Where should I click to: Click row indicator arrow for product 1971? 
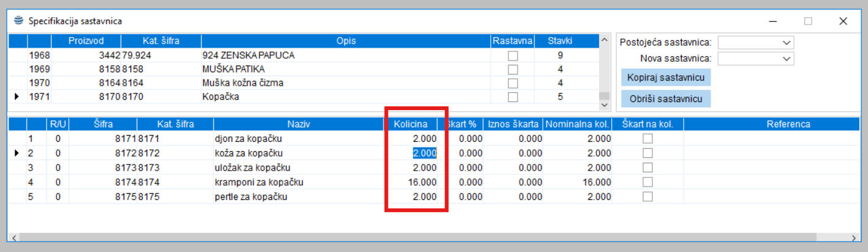tap(17, 97)
